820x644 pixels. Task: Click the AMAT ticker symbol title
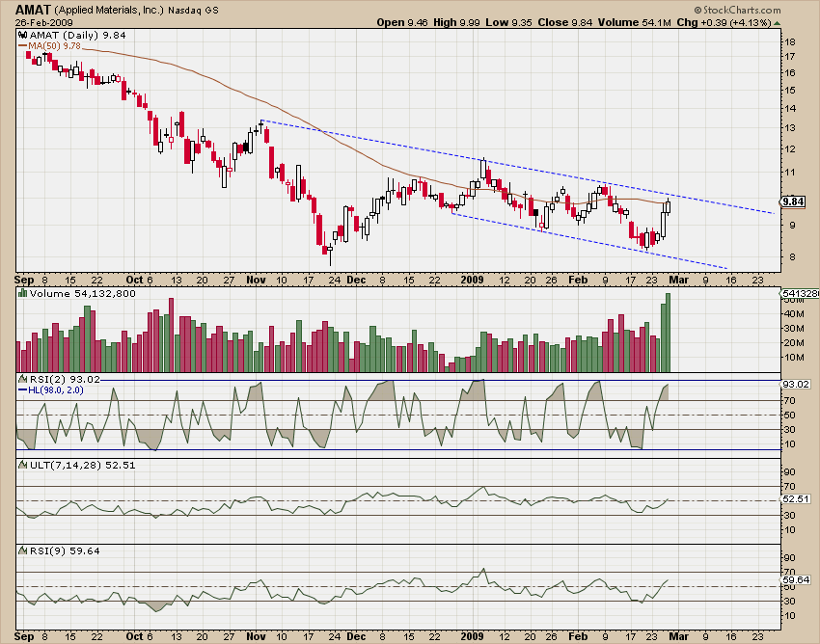(x=33, y=10)
